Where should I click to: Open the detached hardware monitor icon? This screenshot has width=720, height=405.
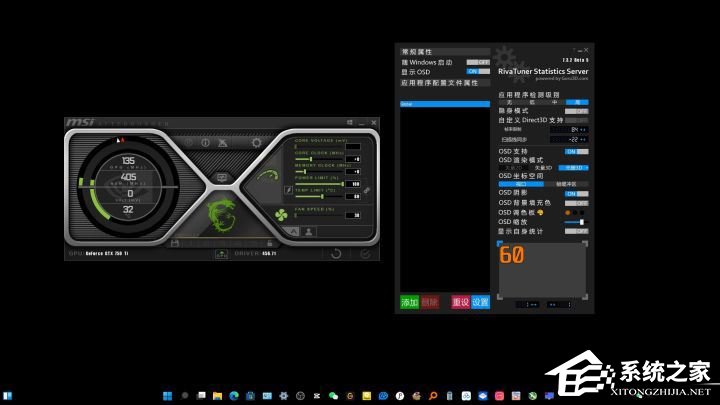tap(222, 178)
